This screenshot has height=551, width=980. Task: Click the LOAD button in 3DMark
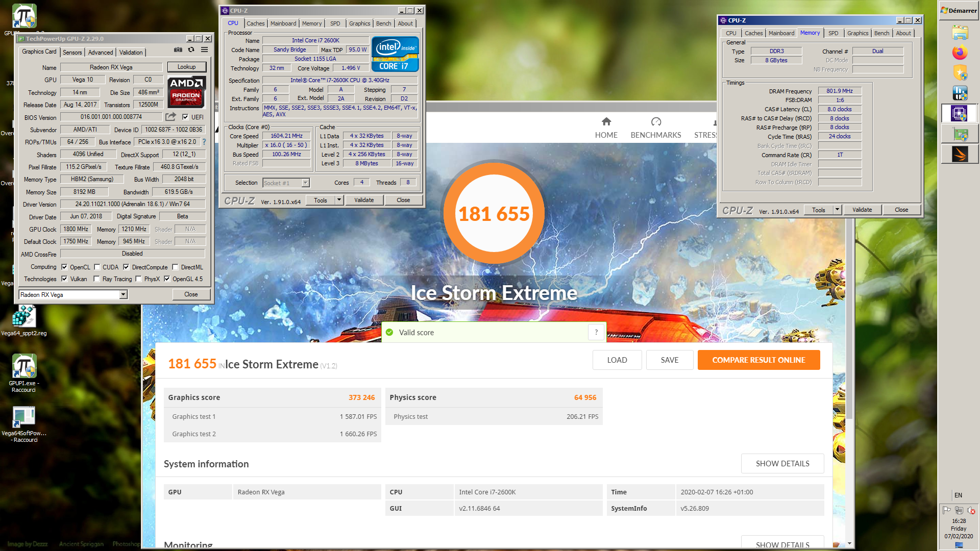pyautogui.click(x=617, y=360)
